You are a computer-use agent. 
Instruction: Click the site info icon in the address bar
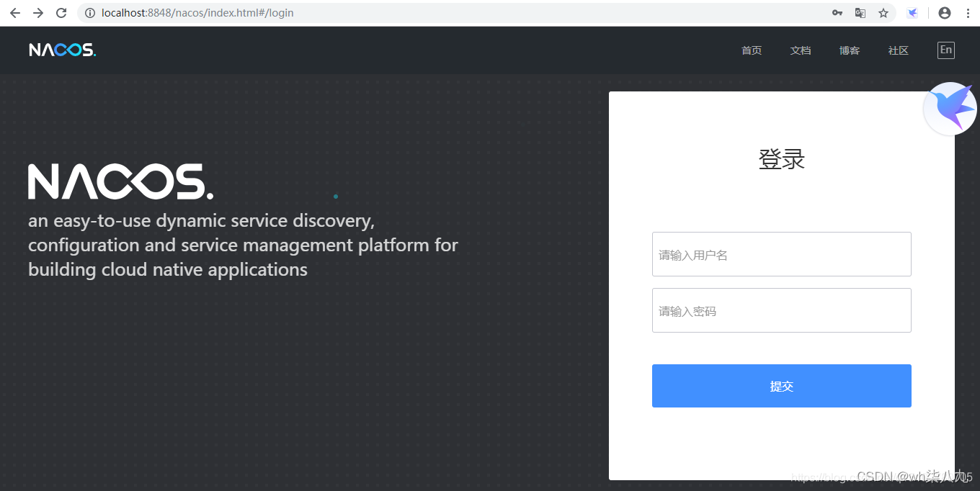(x=90, y=13)
